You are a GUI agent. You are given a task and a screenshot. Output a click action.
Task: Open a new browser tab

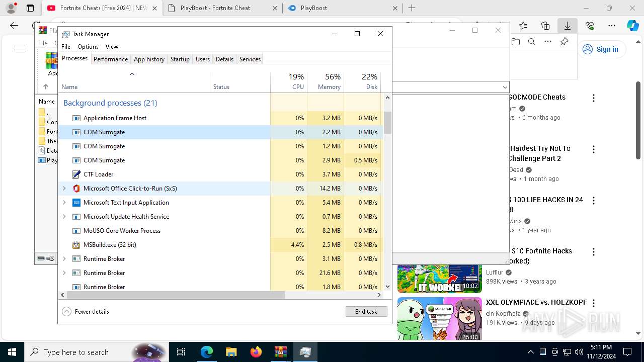coord(412,8)
